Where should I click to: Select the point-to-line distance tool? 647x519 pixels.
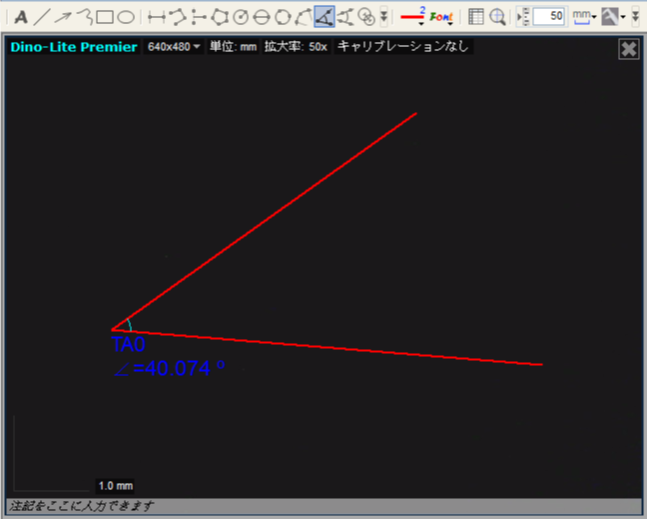(199, 17)
